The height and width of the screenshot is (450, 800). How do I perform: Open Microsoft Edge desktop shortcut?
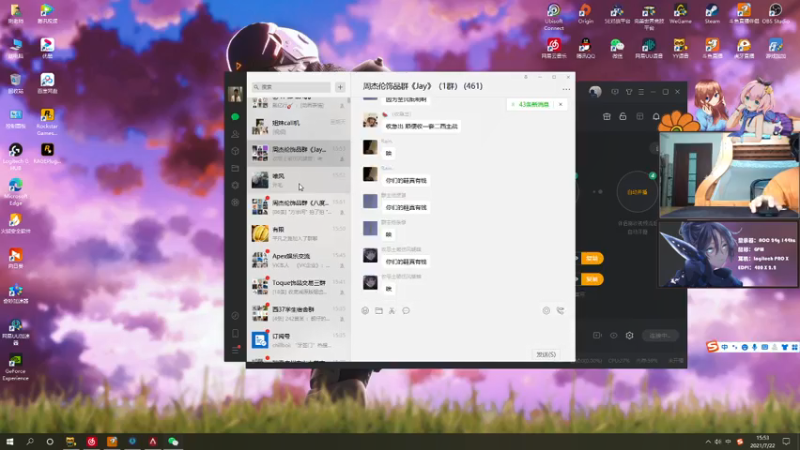pos(15,191)
